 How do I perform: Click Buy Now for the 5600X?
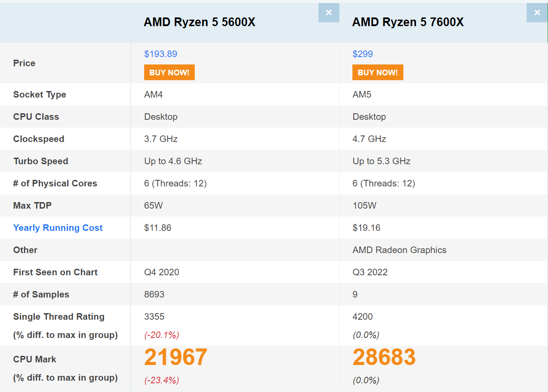click(x=169, y=72)
